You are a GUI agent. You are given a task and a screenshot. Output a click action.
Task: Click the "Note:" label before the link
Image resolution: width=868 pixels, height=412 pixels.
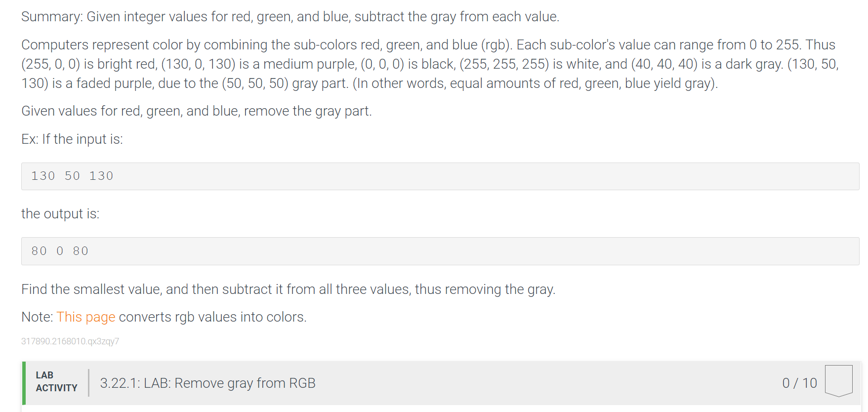[37, 317]
